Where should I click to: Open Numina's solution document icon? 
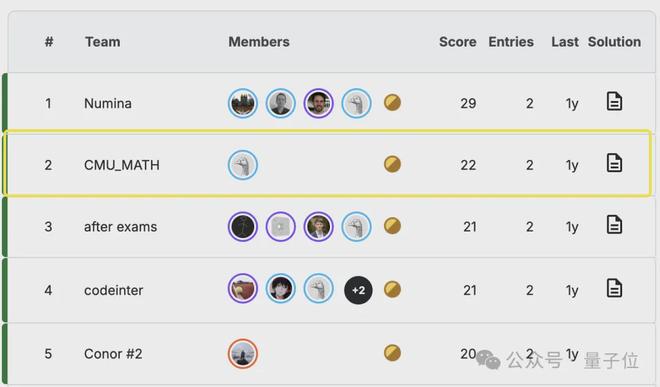click(614, 101)
